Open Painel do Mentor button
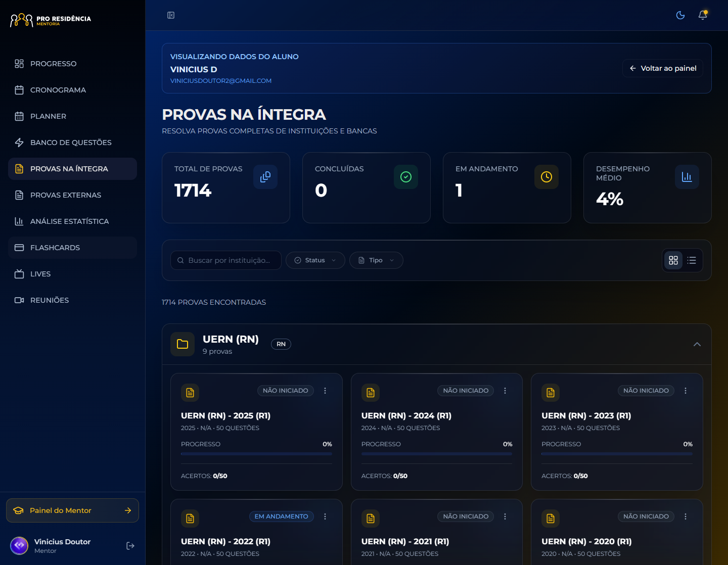 (x=72, y=510)
